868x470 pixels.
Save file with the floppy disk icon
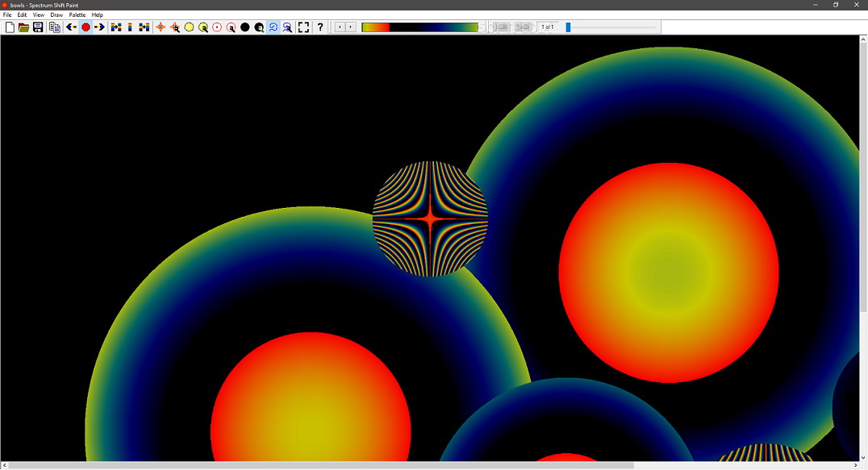(38, 27)
